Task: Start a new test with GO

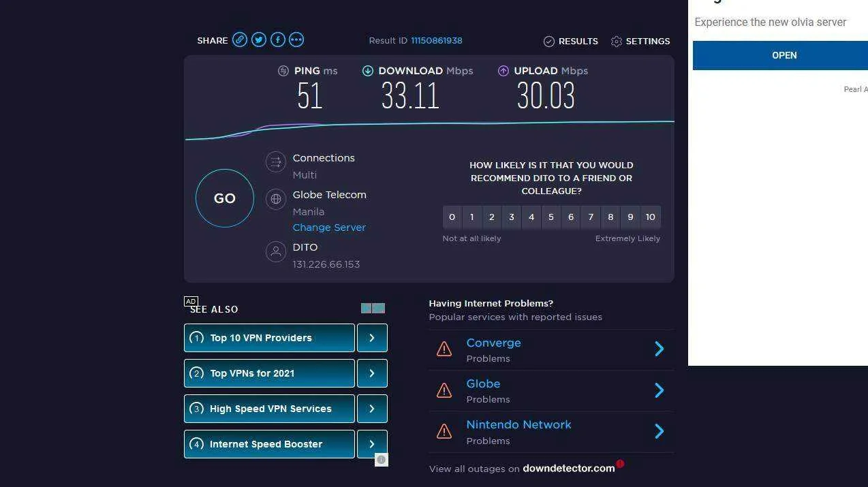Action: [225, 198]
